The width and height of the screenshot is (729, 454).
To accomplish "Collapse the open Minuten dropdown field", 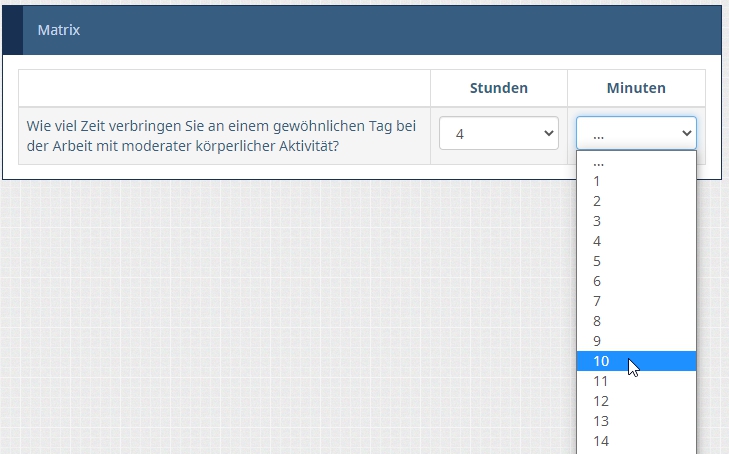I will [636, 133].
